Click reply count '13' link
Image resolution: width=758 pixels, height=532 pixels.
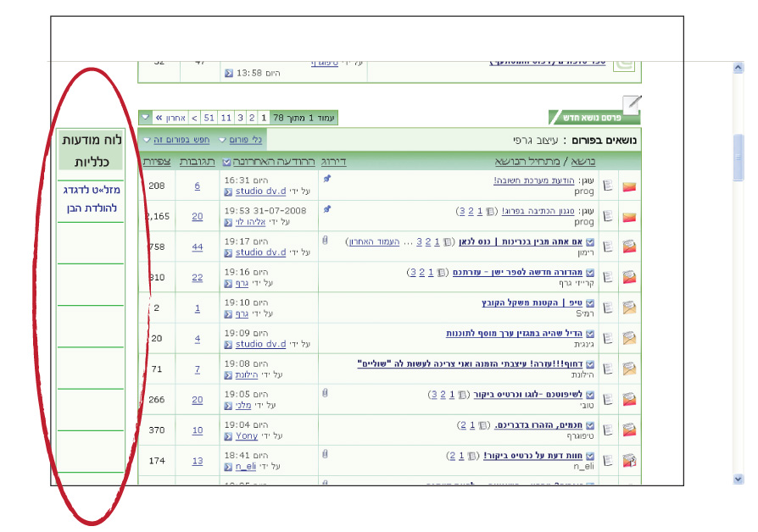click(x=198, y=461)
